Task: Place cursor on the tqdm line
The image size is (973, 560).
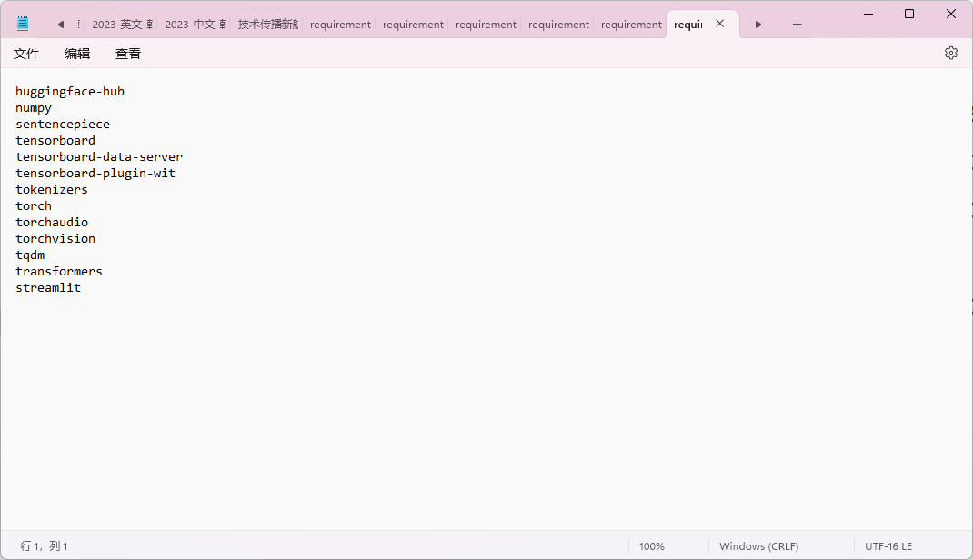Action: coord(30,255)
